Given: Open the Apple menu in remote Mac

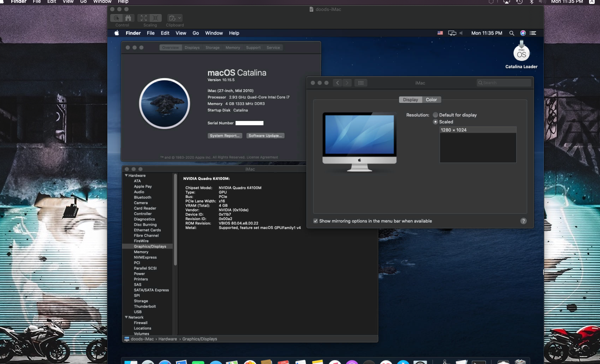Looking at the screenshot, I should [x=117, y=33].
